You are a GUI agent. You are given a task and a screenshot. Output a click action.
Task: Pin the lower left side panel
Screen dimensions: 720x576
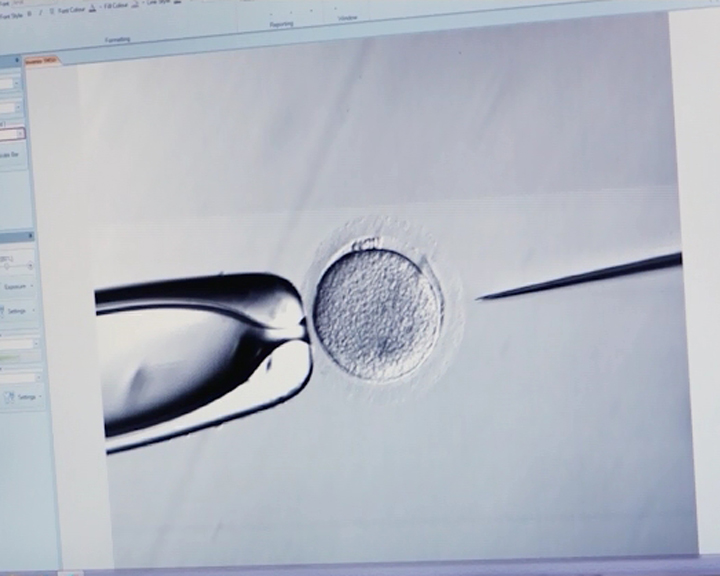[30, 236]
